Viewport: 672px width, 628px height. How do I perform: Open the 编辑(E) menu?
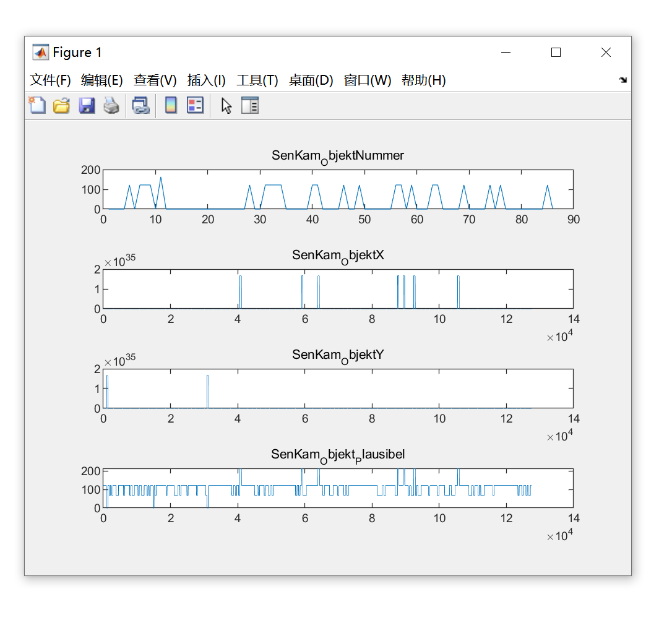coord(102,80)
